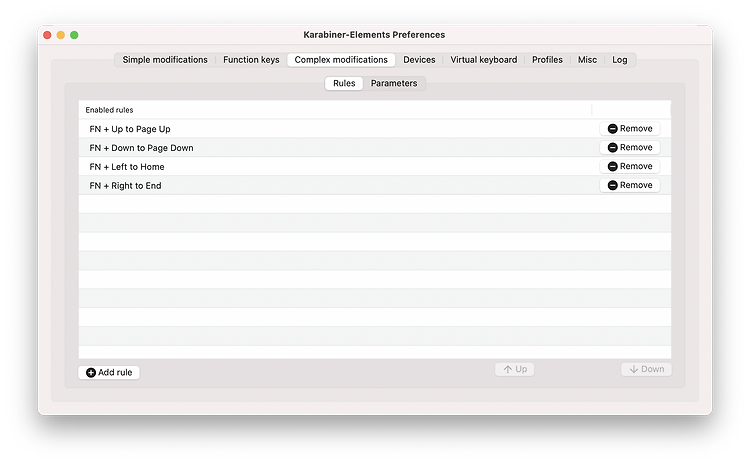Select the 'FN + Down to Page Down' row
The width and height of the screenshot is (750, 465).
pyautogui.click(x=375, y=148)
